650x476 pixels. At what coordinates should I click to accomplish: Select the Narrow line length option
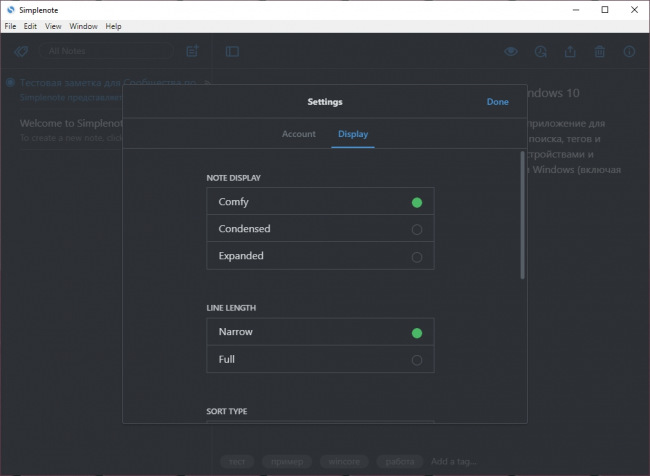tap(320, 332)
